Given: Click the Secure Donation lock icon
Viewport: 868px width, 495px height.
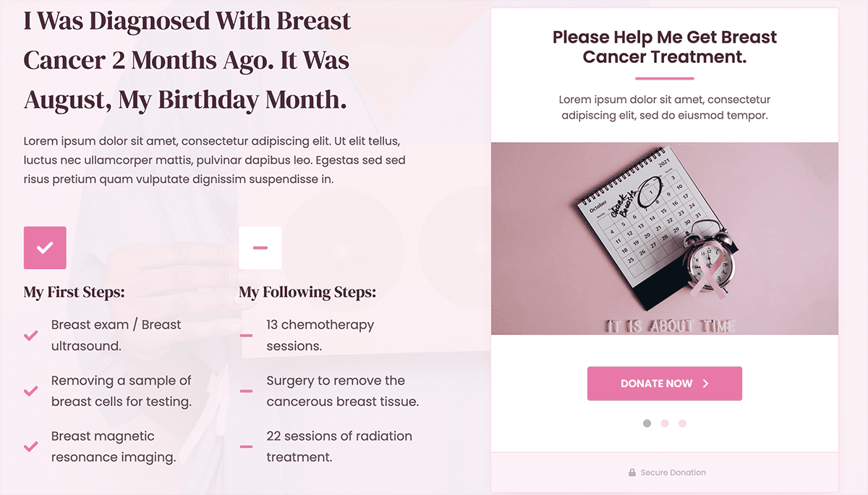Looking at the screenshot, I should (x=632, y=473).
